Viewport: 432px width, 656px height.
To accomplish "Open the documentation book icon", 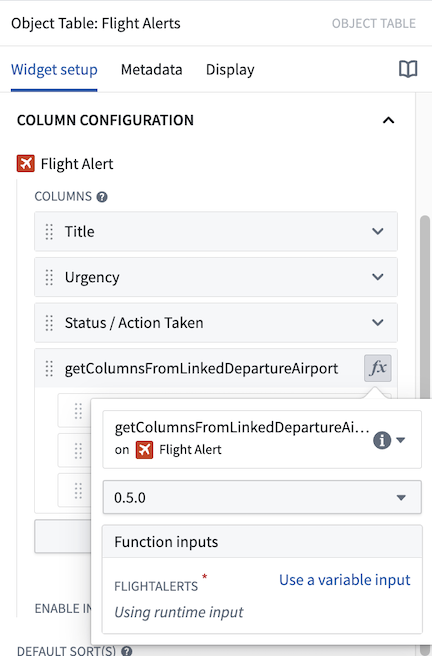I will (408, 69).
